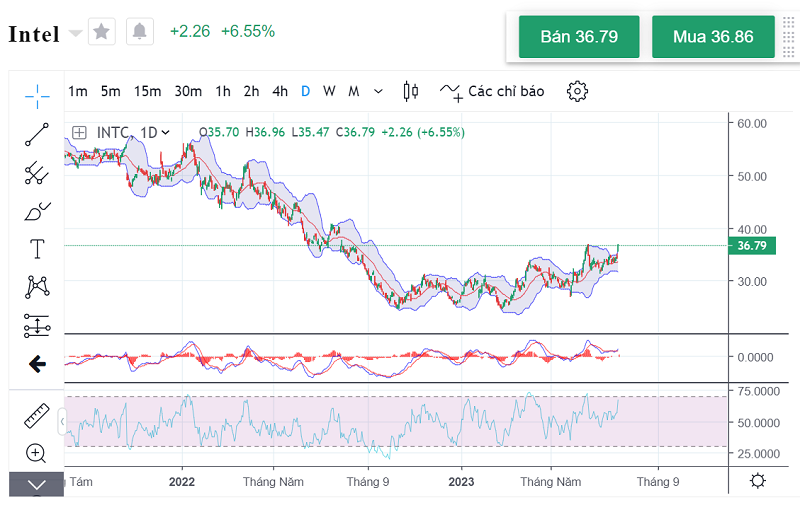The height and width of the screenshot is (505, 800).
Task: Select the crosshair cursor tool
Action: coord(37,96)
